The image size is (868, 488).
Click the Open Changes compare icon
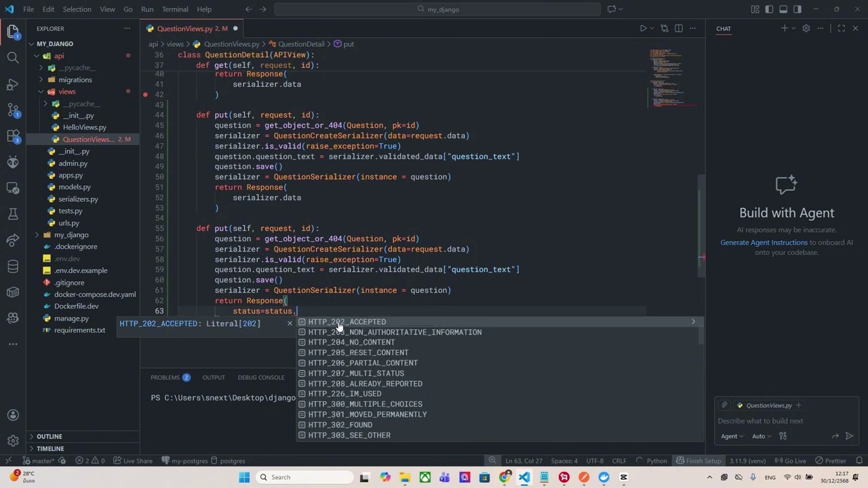tap(664, 28)
